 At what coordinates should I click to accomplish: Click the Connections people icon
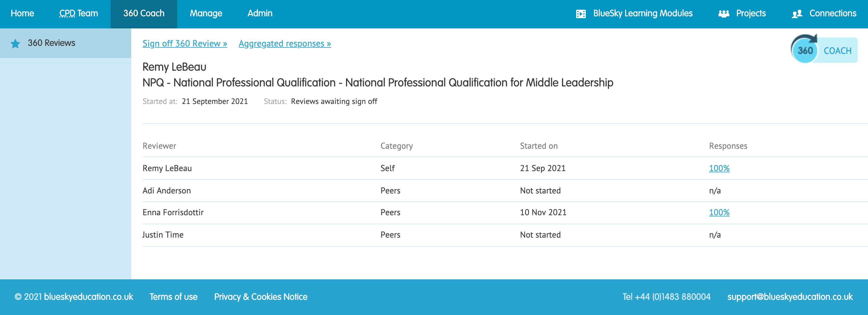click(x=797, y=14)
